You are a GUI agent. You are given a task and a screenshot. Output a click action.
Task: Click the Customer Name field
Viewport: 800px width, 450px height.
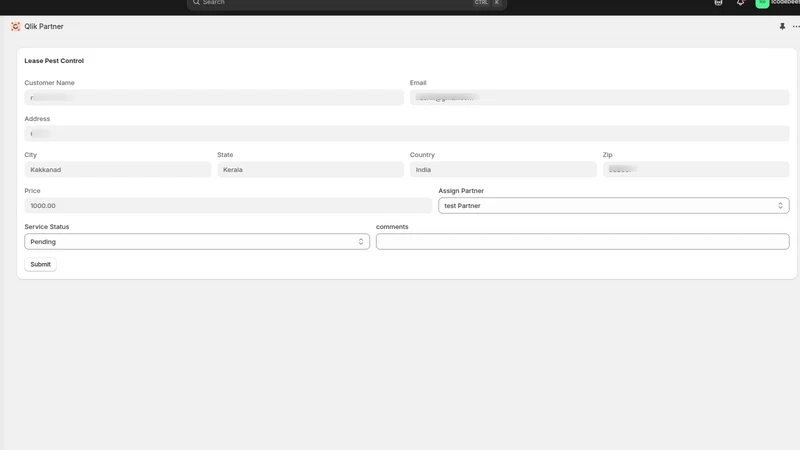(x=214, y=97)
